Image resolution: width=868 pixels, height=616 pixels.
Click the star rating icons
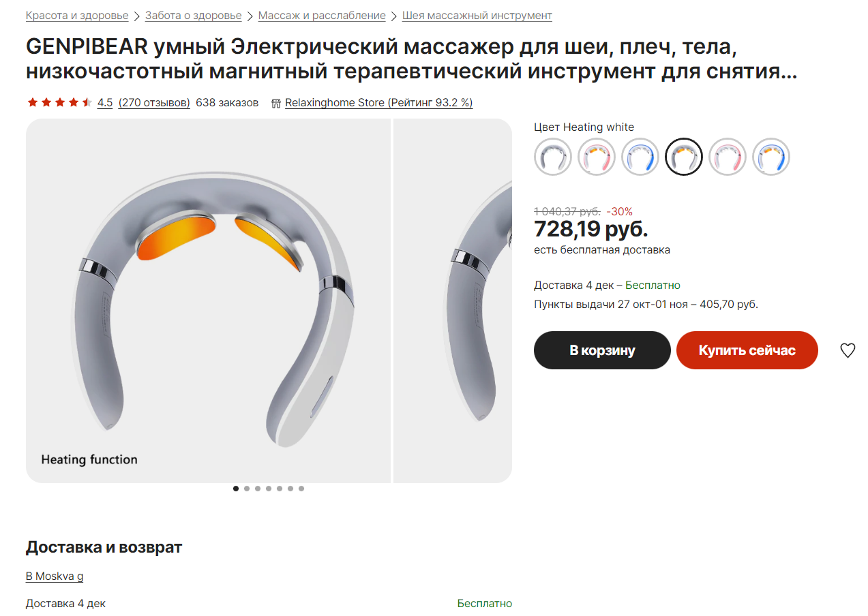point(59,103)
